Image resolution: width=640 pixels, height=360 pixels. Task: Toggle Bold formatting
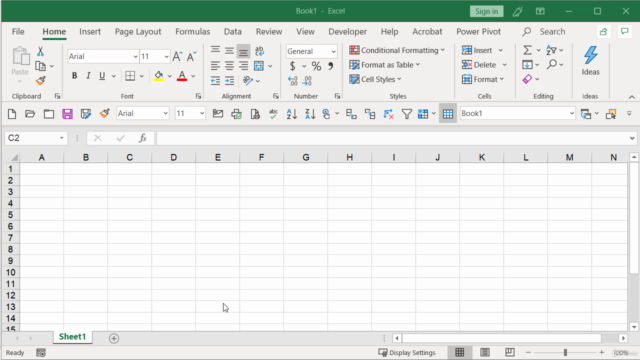[x=74, y=76]
